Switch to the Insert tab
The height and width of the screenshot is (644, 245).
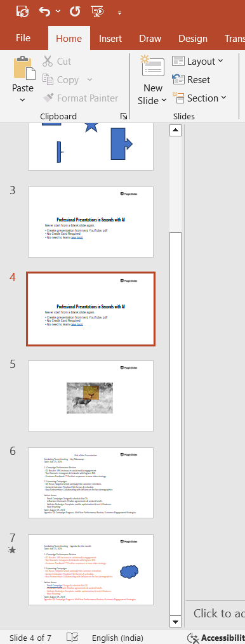pos(110,39)
